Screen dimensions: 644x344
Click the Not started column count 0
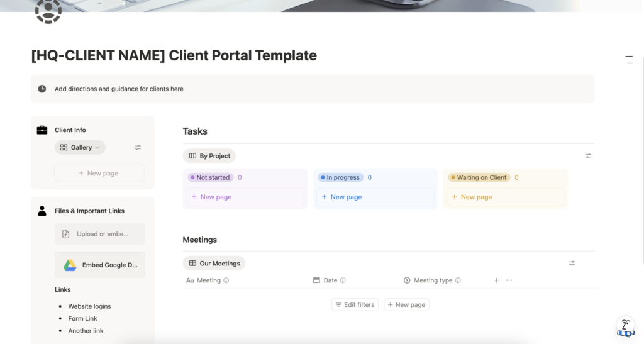240,177
